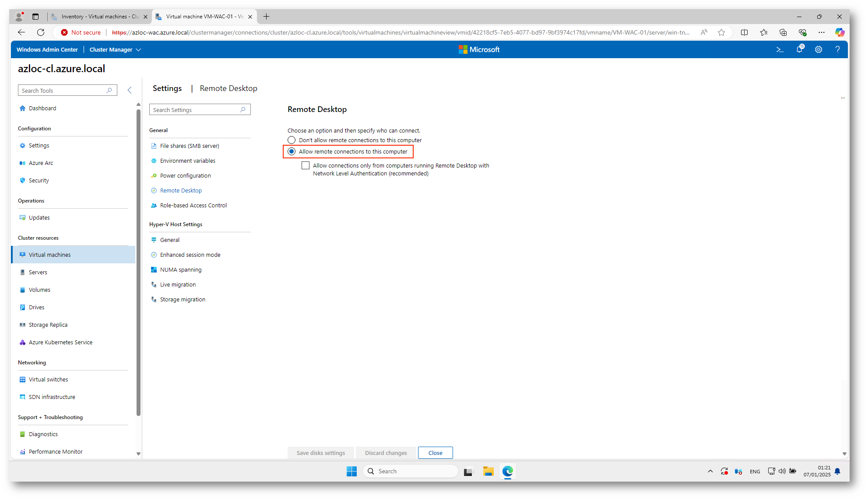Collapse the tools sidebar chevron
This screenshot has width=868, height=500.
130,90
